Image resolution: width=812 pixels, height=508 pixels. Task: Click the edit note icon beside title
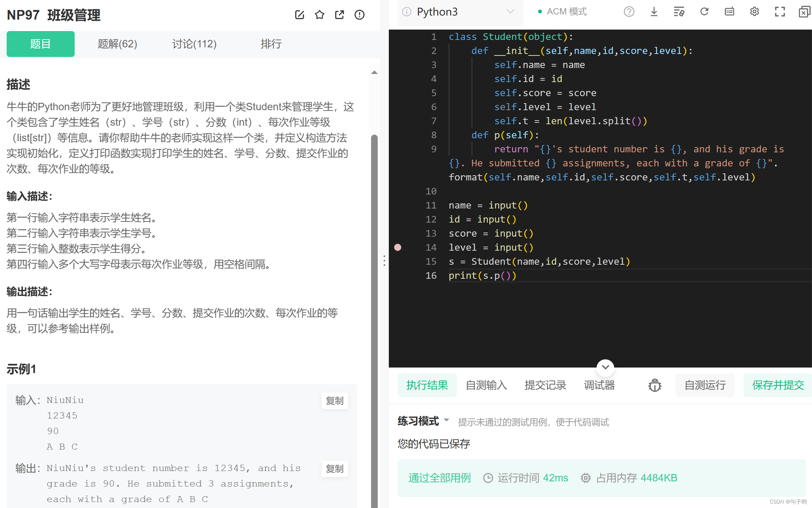[299, 15]
